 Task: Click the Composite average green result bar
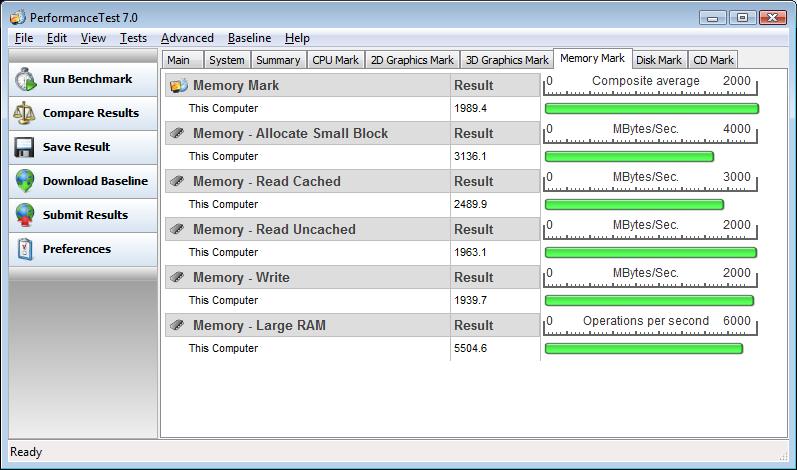(x=652, y=108)
